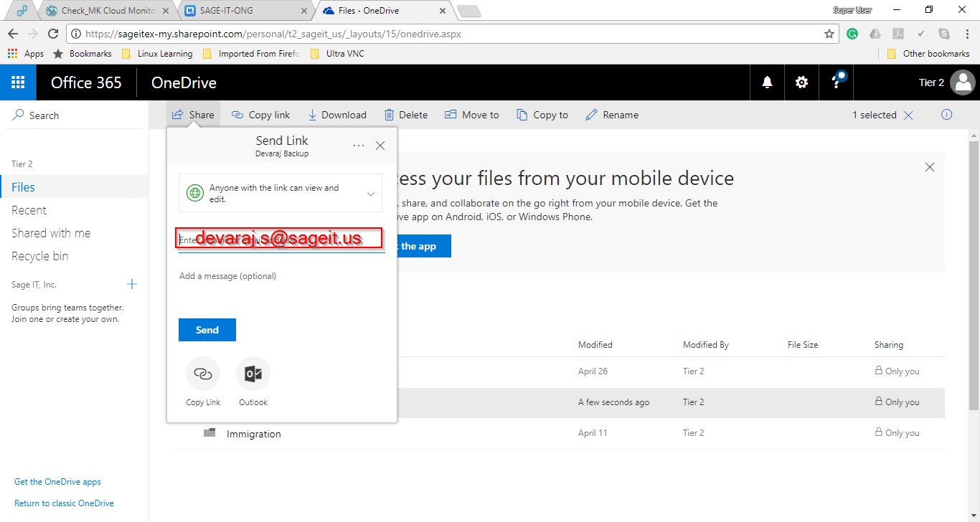
Task: Dismiss the mobile device promotion banner
Action: [930, 167]
